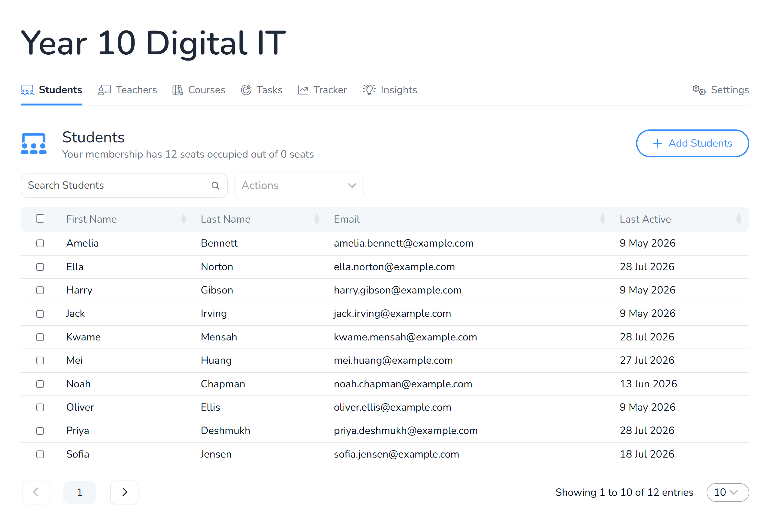This screenshot has height=532, width=770.
Task: Open the Teachers tab
Action: point(127,90)
